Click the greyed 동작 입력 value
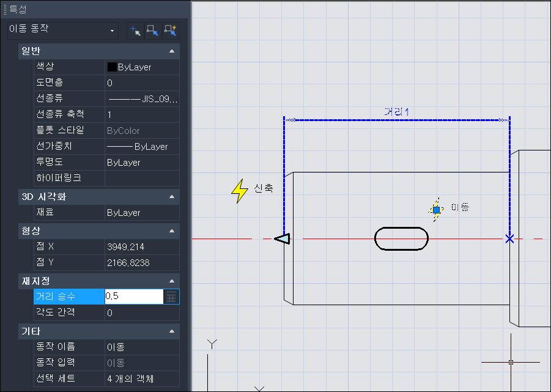The width and height of the screenshot is (551, 392). [x=142, y=363]
